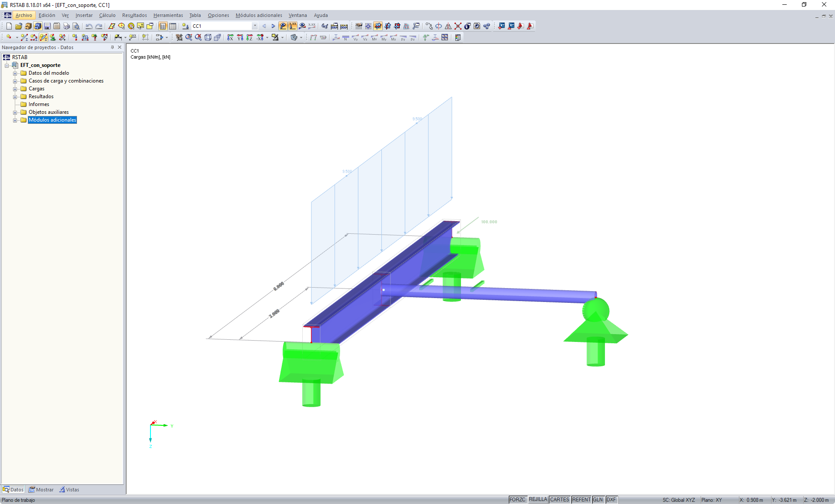The height and width of the screenshot is (504, 835).
Task: Expand the Cargas tree folder
Action: tap(15, 89)
